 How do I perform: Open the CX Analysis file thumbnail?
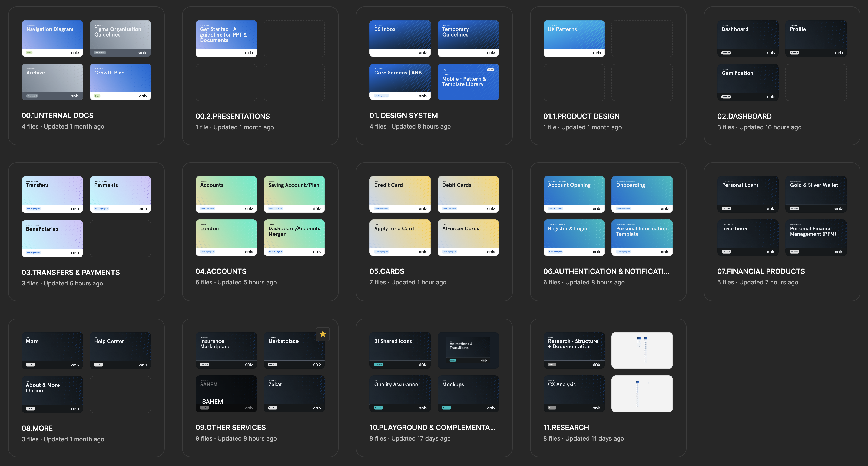[x=574, y=393]
